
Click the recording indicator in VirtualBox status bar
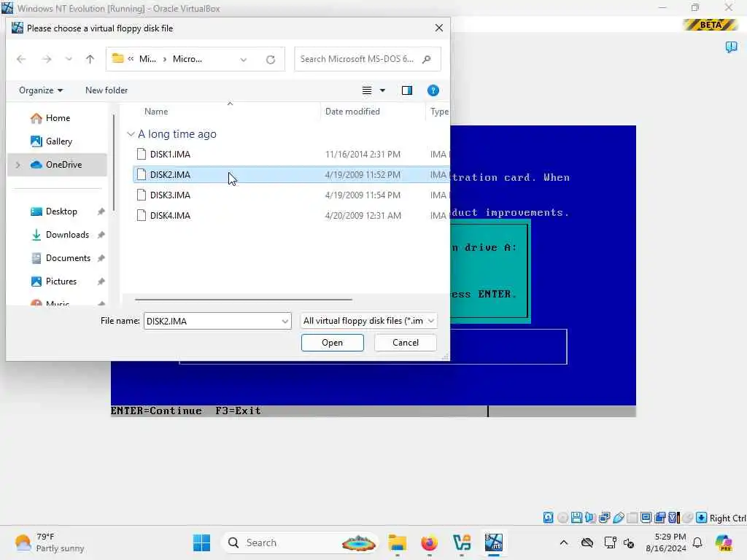pos(659,518)
